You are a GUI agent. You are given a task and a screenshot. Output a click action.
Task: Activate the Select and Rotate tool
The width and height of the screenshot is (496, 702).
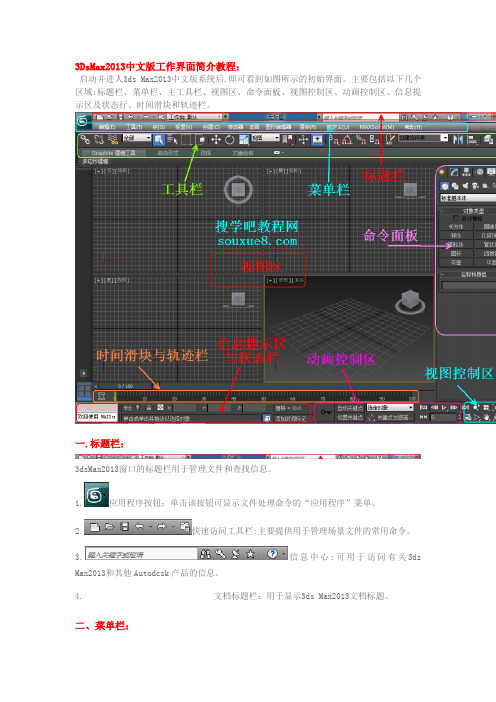click(230, 140)
